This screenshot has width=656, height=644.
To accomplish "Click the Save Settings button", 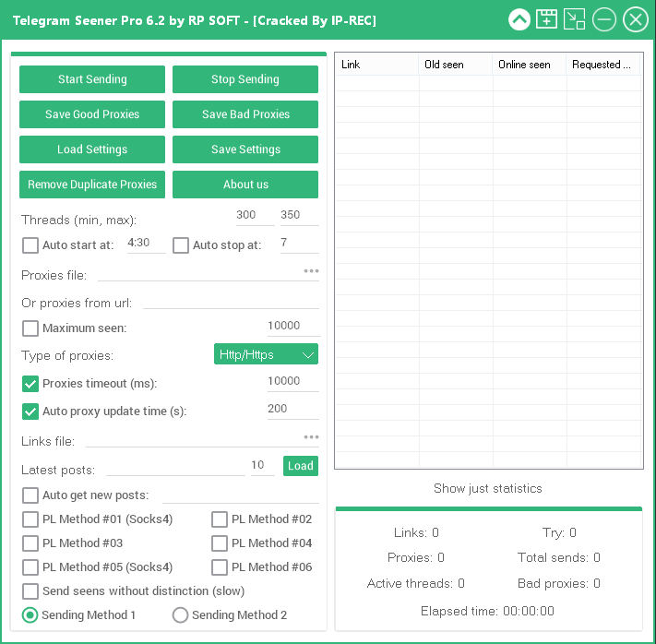I will coord(245,149).
